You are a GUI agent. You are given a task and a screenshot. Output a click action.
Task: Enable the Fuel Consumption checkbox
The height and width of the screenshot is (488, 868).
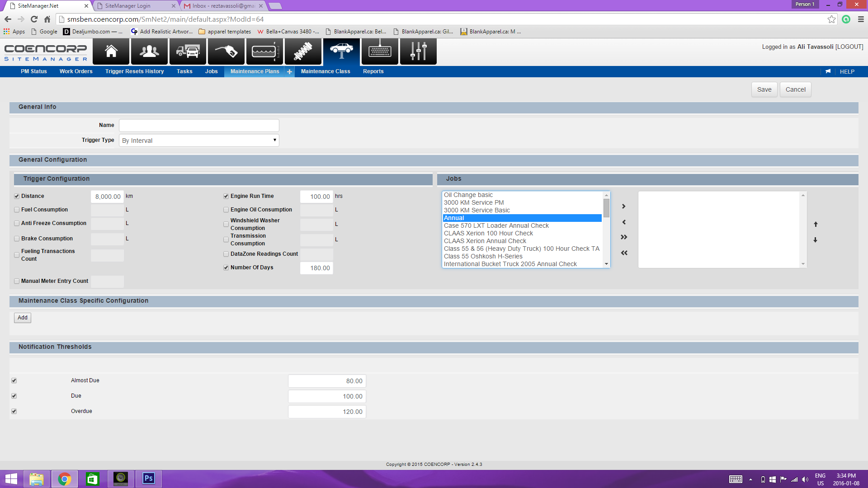[16, 209]
